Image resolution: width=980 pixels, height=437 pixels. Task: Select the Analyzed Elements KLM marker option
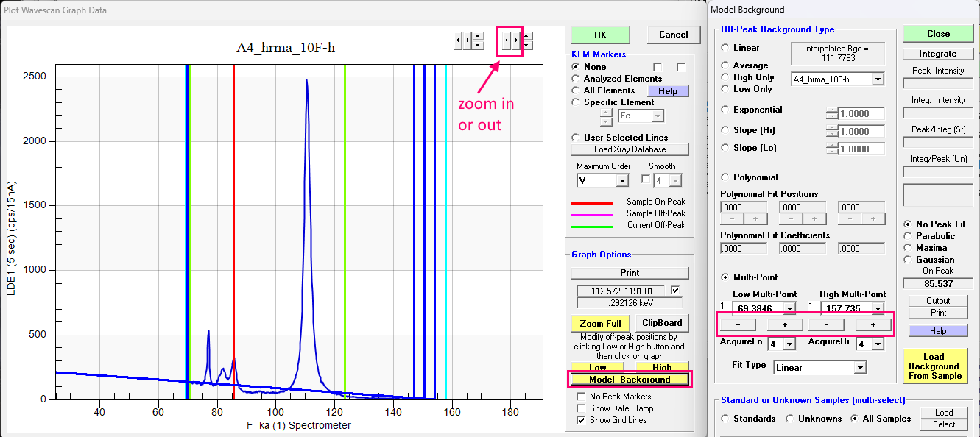(x=577, y=79)
